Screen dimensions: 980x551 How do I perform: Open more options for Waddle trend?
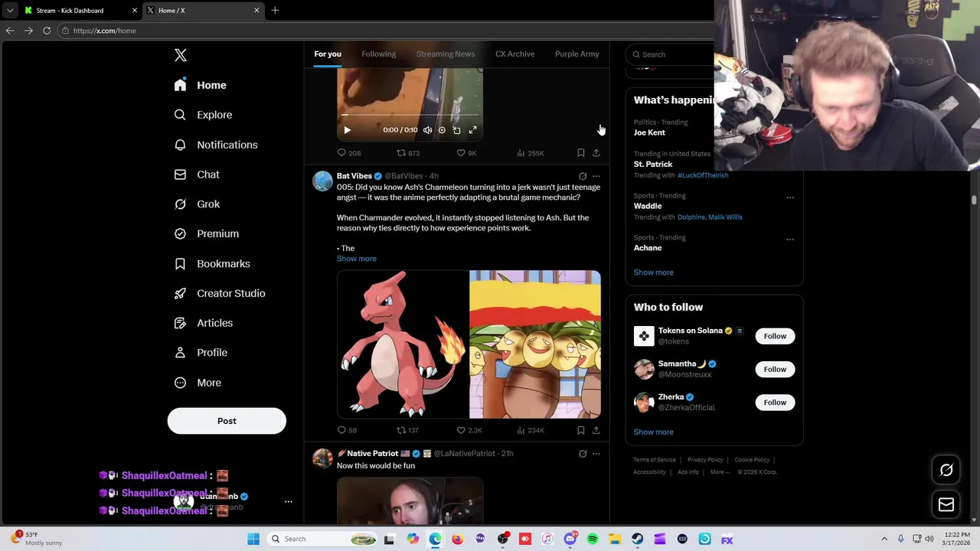click(x=790, y=197)
